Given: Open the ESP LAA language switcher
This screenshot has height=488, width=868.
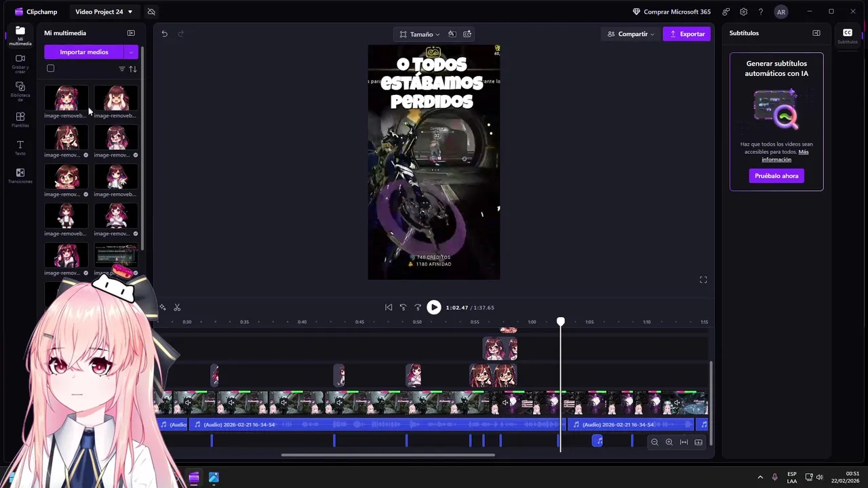Looking at the screenshot, I should (x=792, y=477).
